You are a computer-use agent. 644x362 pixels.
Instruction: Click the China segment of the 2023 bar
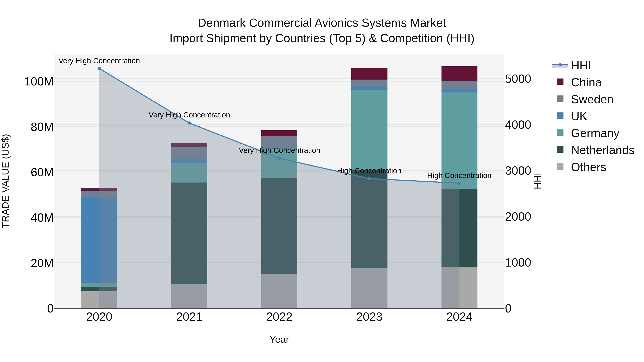click(369, 74)
